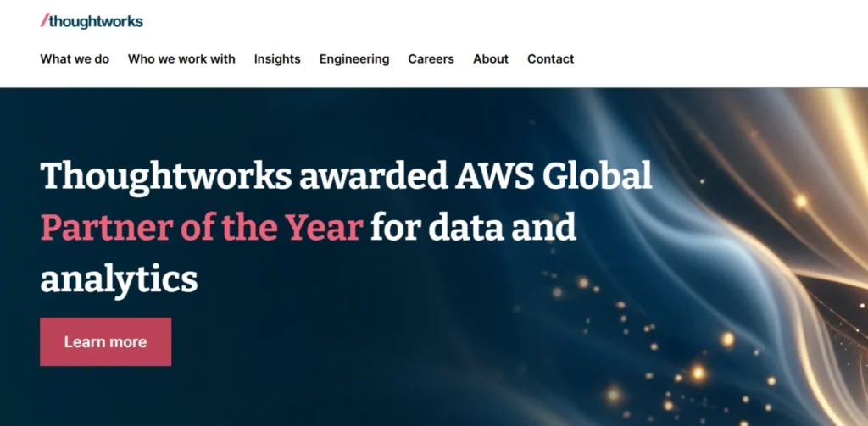
Task: Open the What we do menu
Action: [x=75, y=59]
